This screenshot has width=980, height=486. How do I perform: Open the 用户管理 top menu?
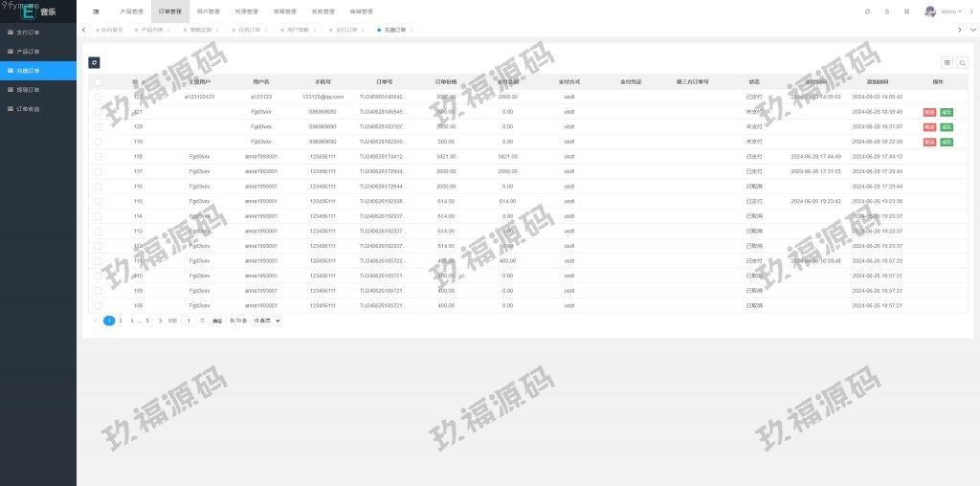208,11
